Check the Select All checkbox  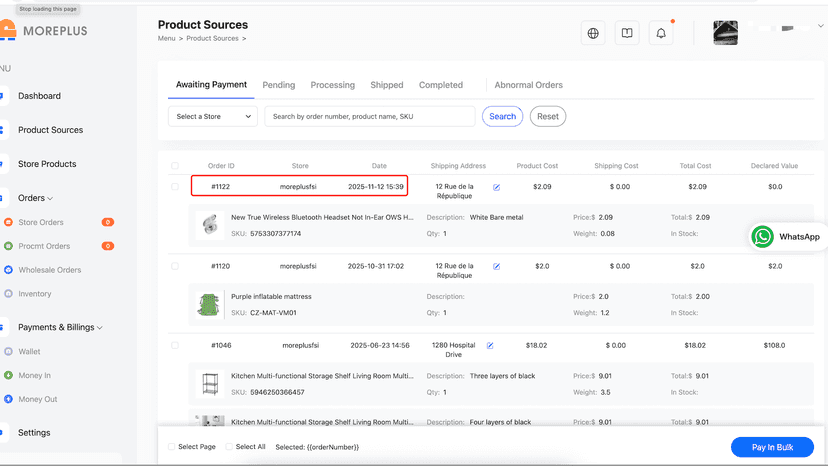[229, 447]
